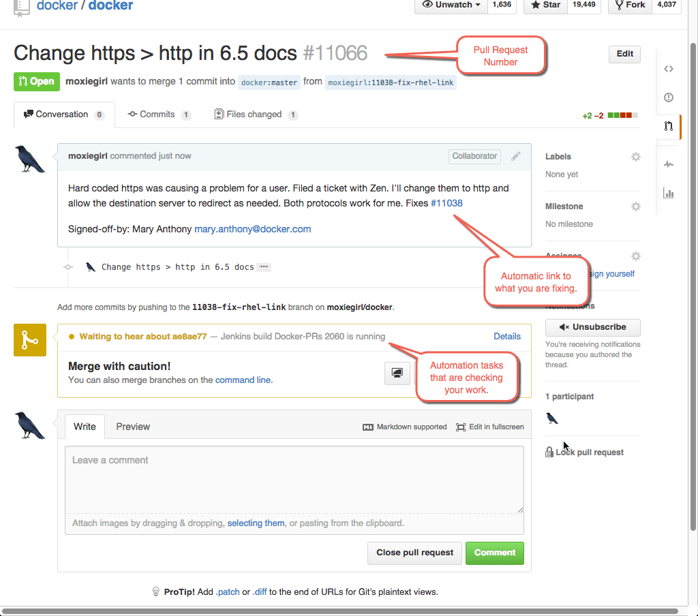The height and width of the screenshot is (616, 698).
Task: Open the Milestone settings gear
Action: 635,206
